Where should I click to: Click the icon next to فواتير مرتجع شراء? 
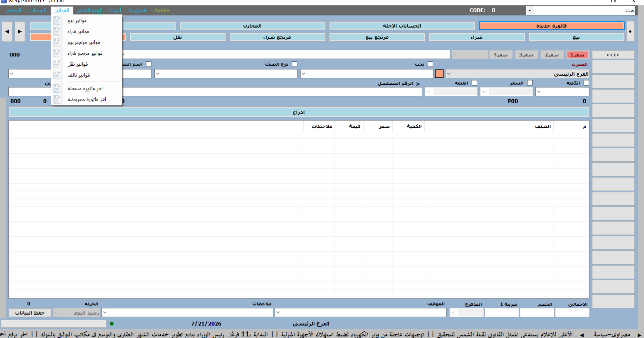57,53
